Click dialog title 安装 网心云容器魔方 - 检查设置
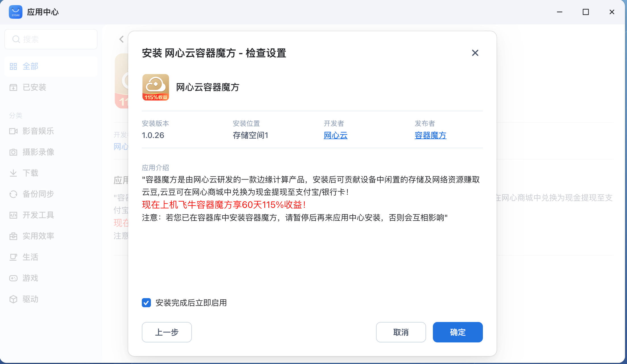Viewport: 627px width, 364px height. tap(214, 53)
